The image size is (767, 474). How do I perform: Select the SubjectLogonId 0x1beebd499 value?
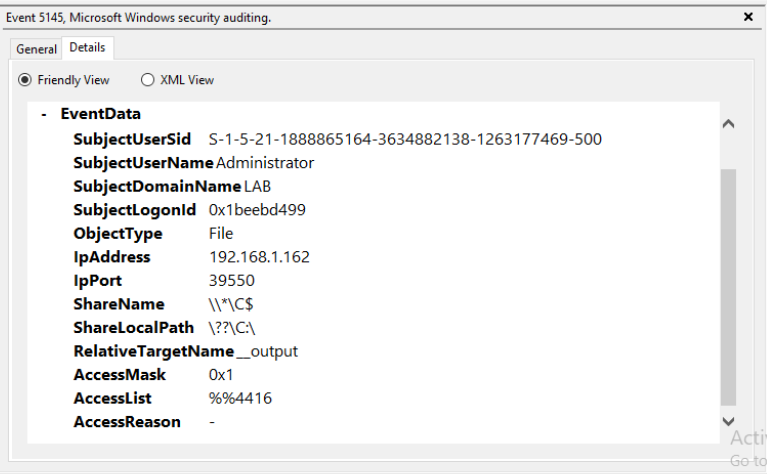coord(257,210)
